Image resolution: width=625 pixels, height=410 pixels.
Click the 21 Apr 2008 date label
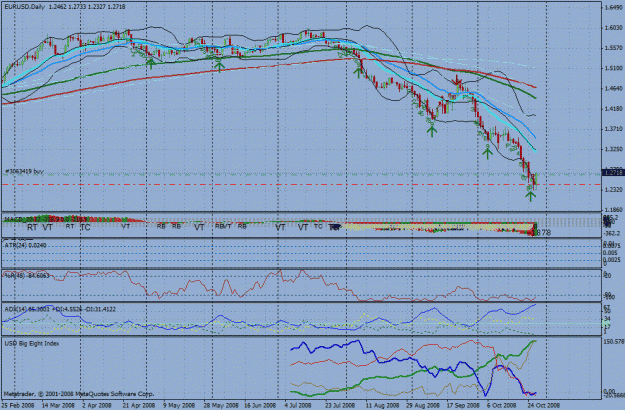tap(138, 405)
